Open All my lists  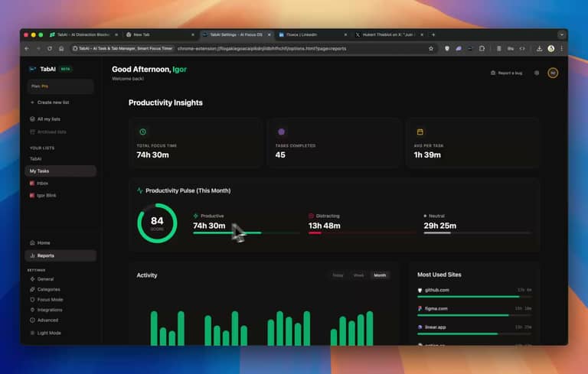click(x=45, y=119)
